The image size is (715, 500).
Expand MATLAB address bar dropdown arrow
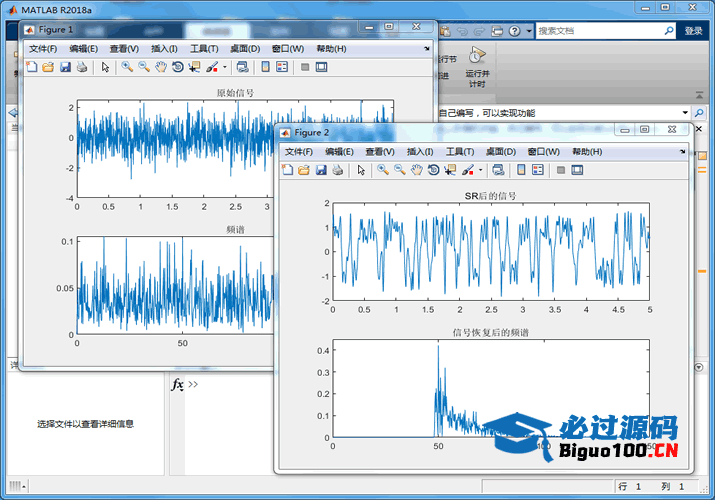(685, 113)
